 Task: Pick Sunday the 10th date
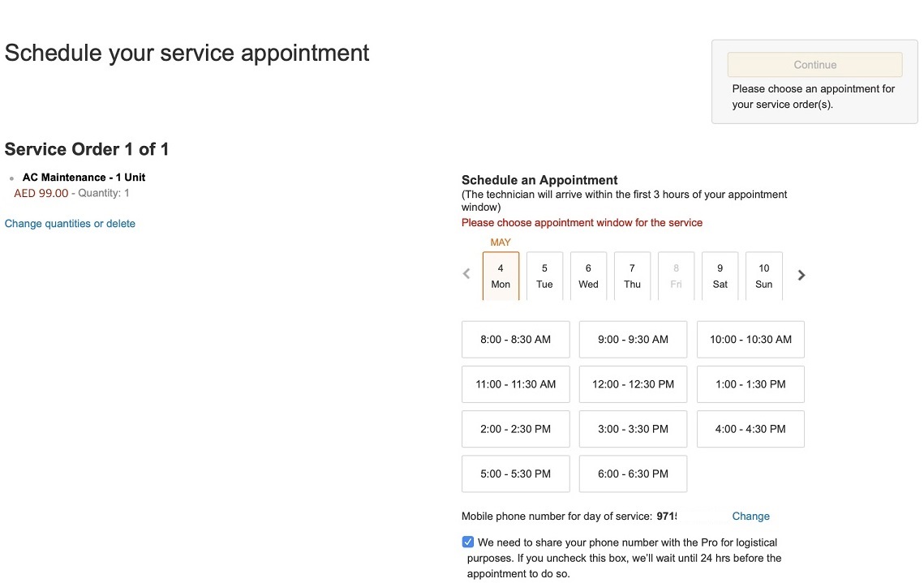(763, 276)
